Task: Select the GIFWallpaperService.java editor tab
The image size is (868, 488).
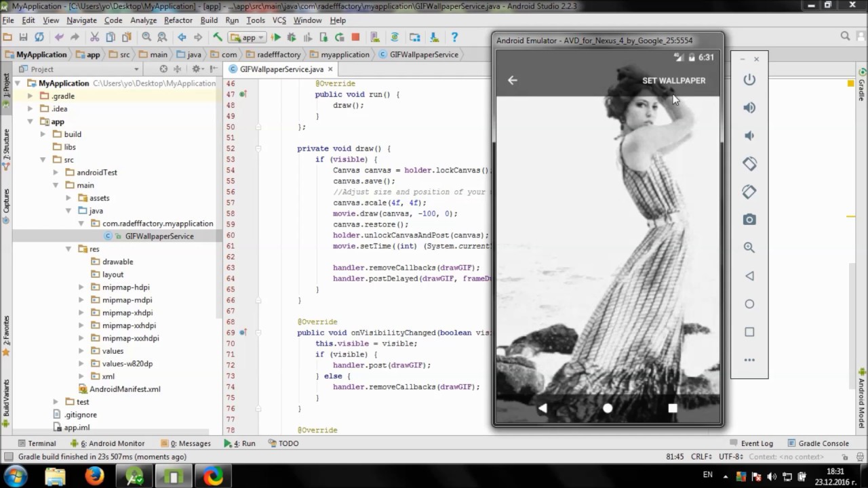Action: 281,69
